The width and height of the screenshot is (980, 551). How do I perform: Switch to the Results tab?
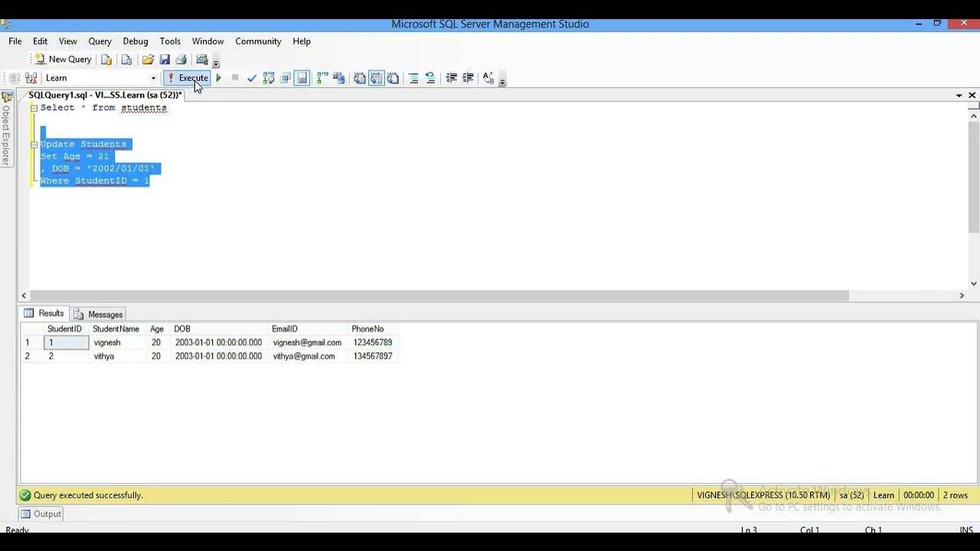[x=44, y=313]
